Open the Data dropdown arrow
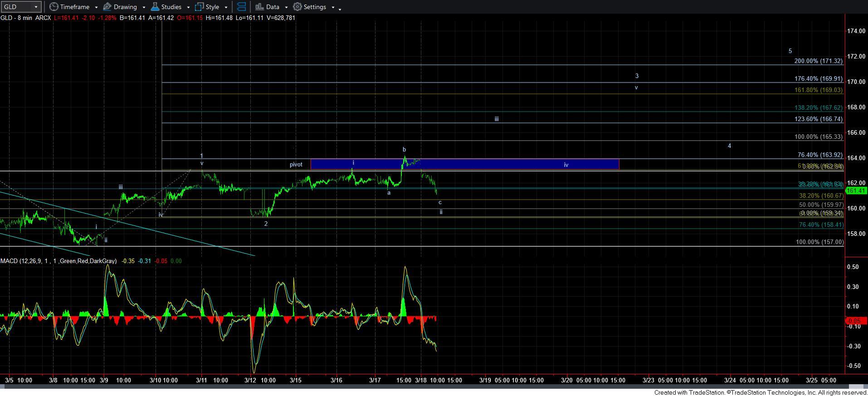This screenshot has height=396, width=868. click(x=286, y=7)
